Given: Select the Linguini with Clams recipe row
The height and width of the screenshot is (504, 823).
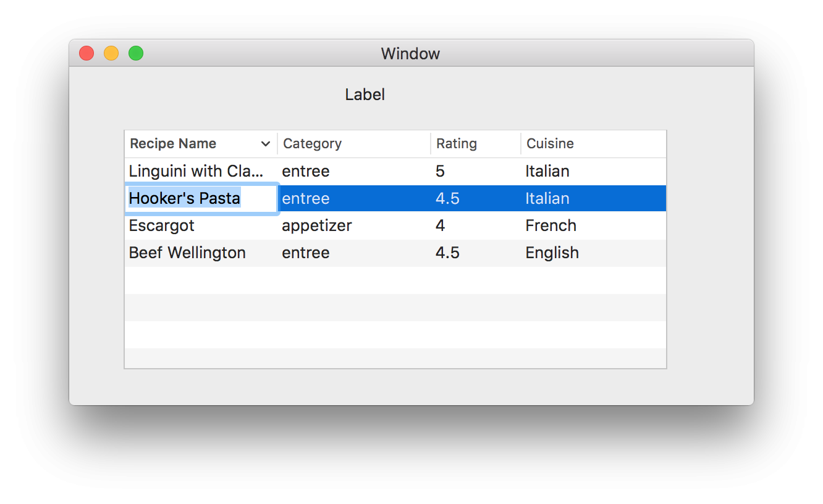Looking at the screenshot, I should tap(196, 171).
